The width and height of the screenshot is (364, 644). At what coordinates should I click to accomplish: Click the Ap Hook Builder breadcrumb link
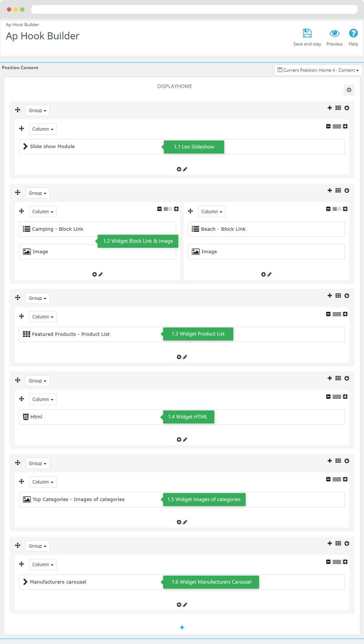[22, 25]
